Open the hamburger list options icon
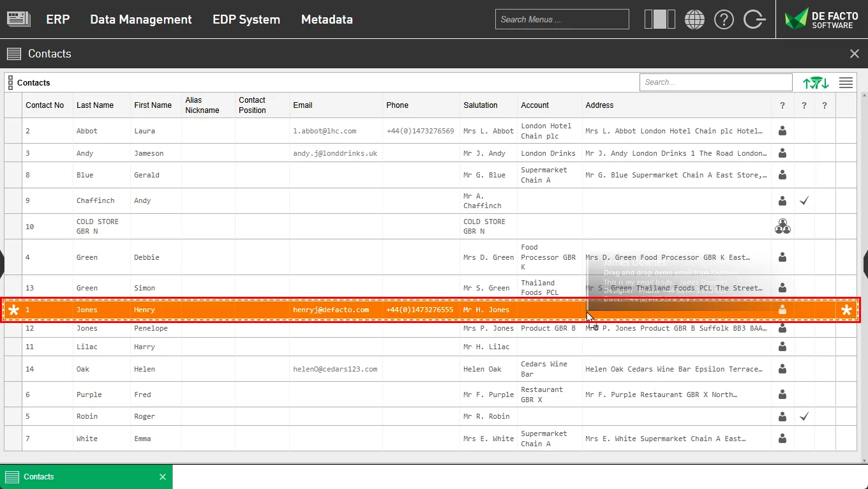Viewport: 868px width, 489px height. pyautogui.click(x=846, y=82)
